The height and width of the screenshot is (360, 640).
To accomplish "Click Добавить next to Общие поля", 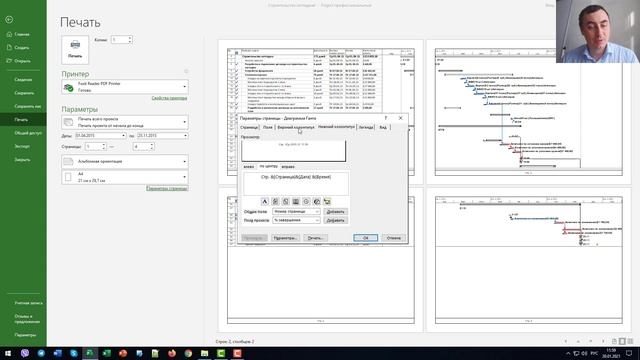I will pyautogui.click(x=336, y=211).
